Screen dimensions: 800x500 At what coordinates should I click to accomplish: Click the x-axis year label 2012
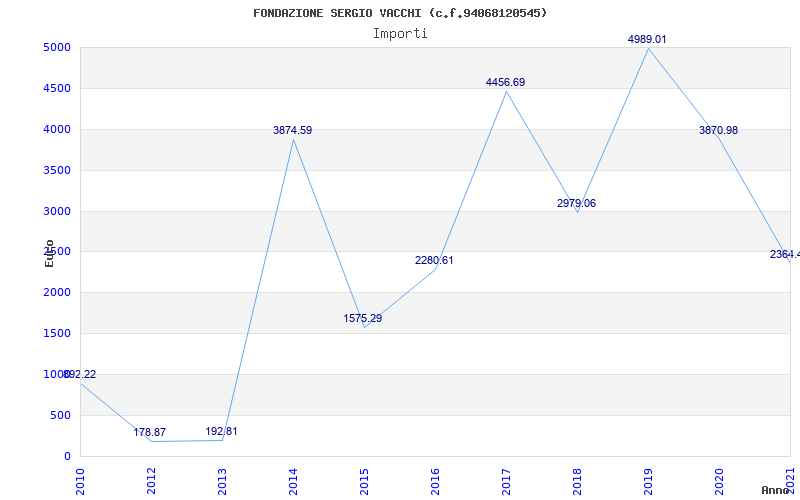click(x=151, y=481)
